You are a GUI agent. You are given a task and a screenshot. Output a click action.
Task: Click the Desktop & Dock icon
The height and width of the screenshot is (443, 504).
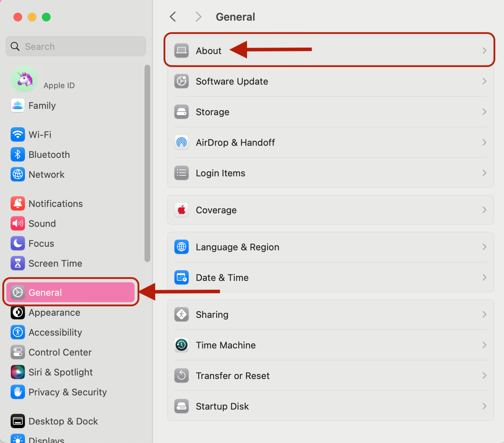pyautogui.click(x=18, y=421)
